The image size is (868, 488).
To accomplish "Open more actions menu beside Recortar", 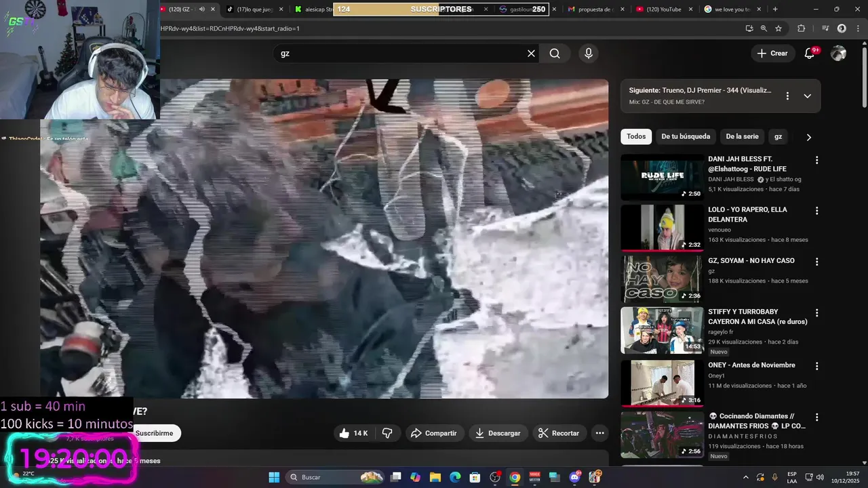I will point(599,433).
